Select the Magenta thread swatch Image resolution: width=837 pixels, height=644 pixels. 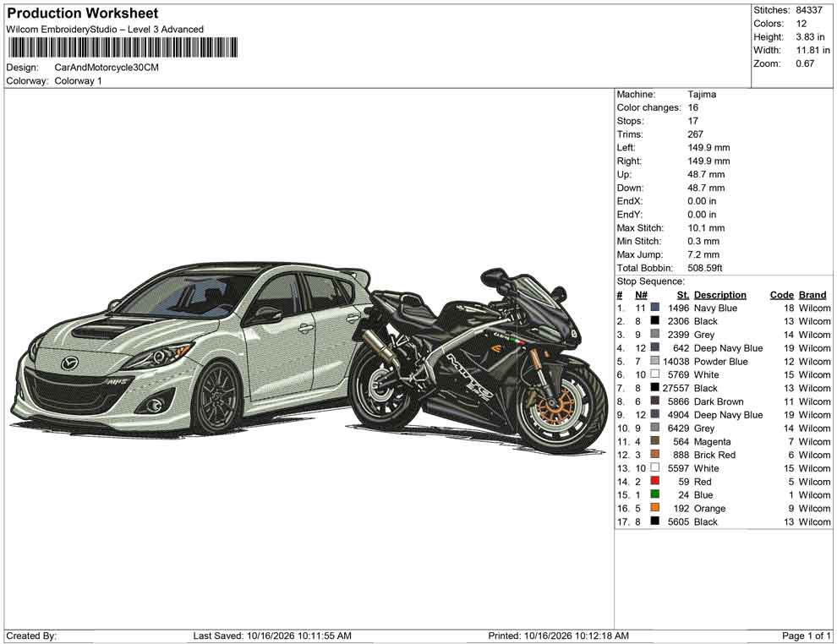654,440
